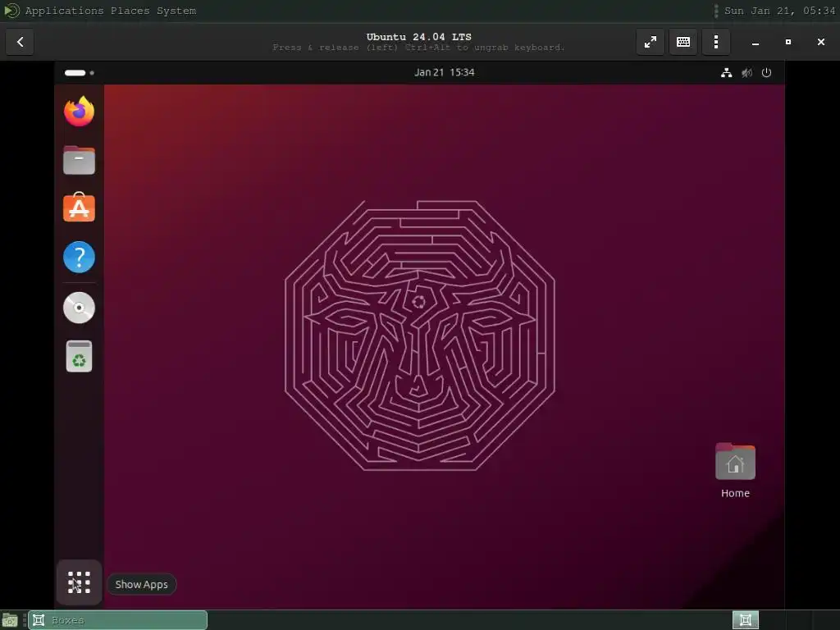The image size is (840, 630).
Task: Maximize the Boxes window
Action: [x=788, y=42]
